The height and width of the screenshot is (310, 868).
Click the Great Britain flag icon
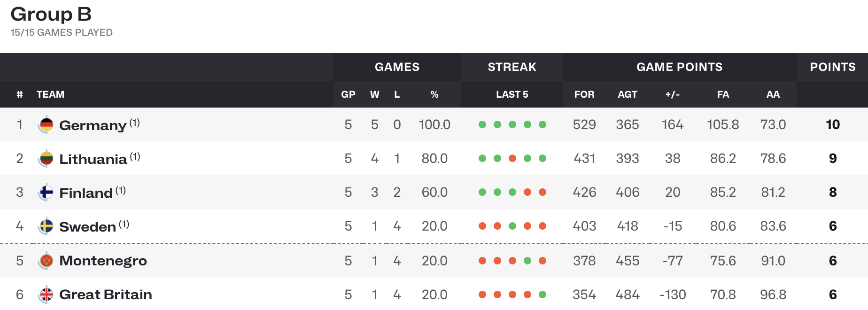[x=46, y=294]
